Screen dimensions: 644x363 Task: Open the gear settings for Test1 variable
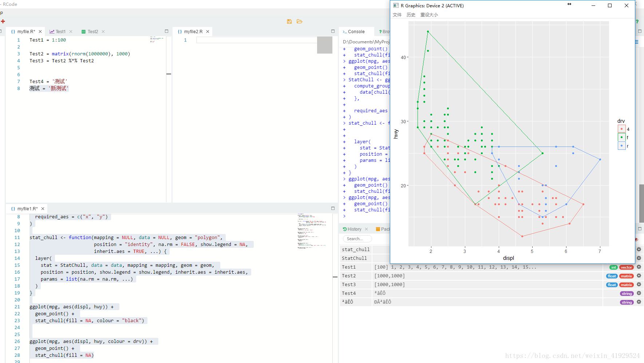[639, 267]
